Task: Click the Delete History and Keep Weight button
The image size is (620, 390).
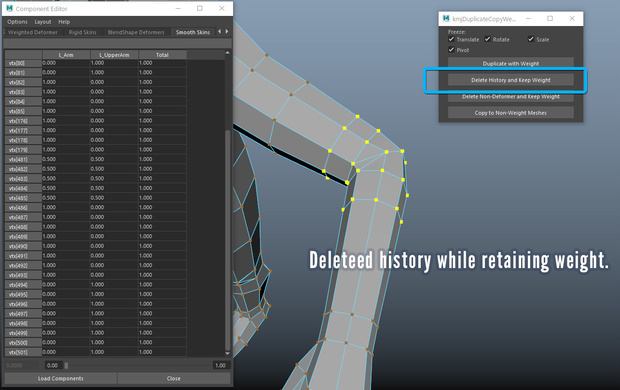Action: click(x=510, y=80)
